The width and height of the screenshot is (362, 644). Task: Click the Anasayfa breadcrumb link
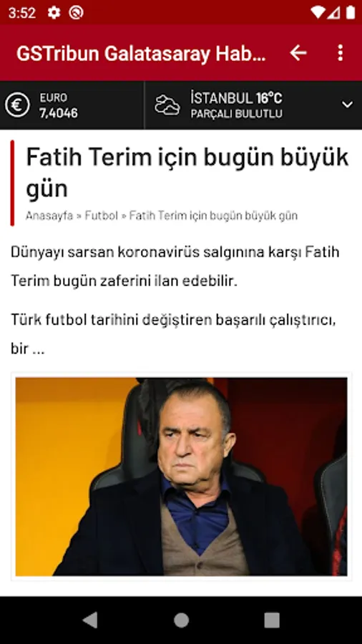(x=49, y=215)
